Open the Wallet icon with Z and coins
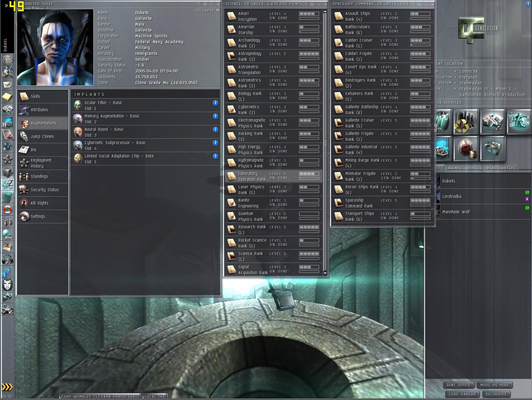This screenshot has width=532, height=400. (x=7, y=184)
